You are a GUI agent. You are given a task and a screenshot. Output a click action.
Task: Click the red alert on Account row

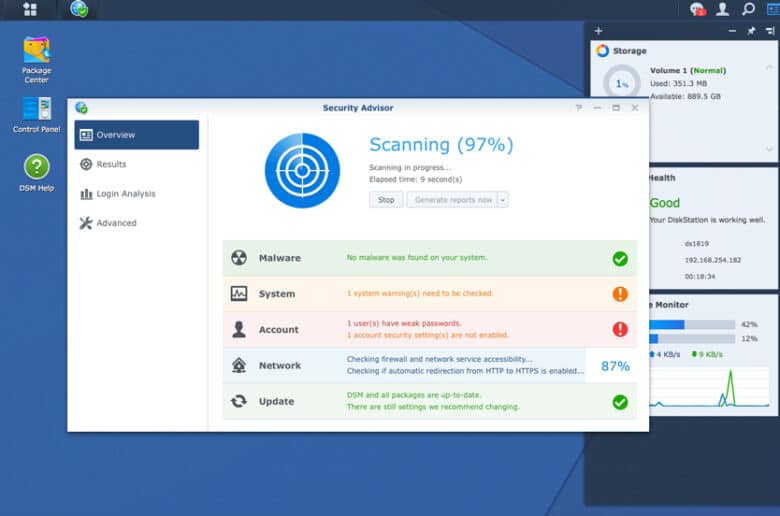click(620, 329)
